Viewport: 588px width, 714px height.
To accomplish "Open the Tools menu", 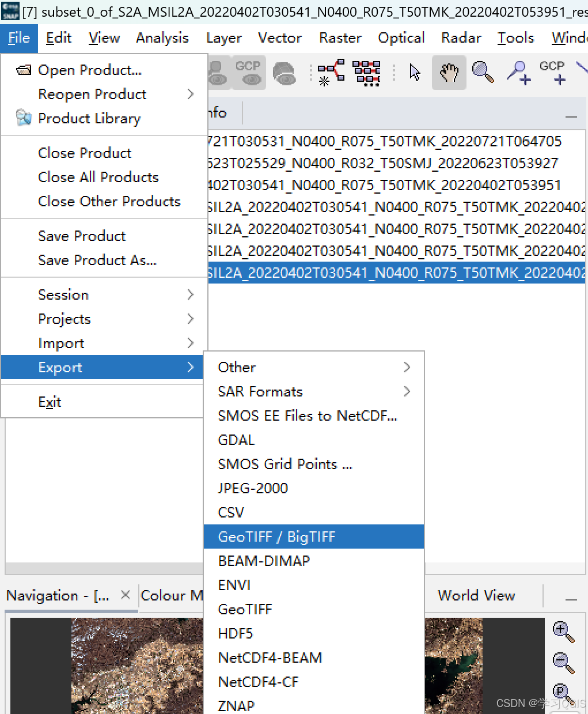I will pyautogui.click(x=516, y=38).
